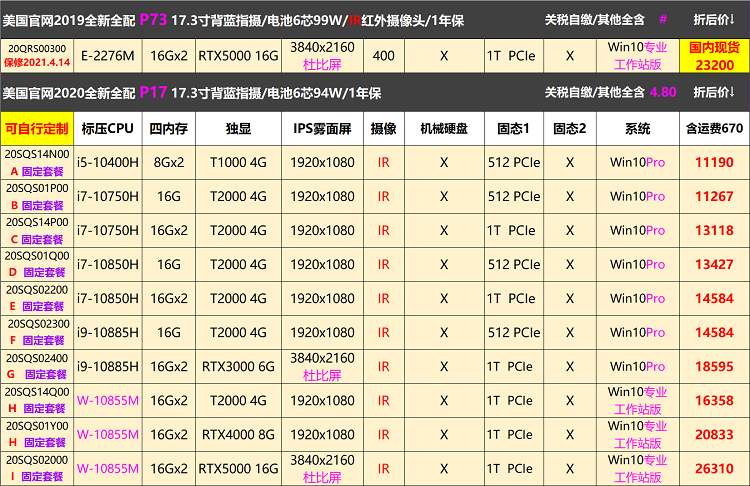Viewport: 750px width, 486px height.
Task: Select the magenta P73 model title
Action: coord(154,19)
